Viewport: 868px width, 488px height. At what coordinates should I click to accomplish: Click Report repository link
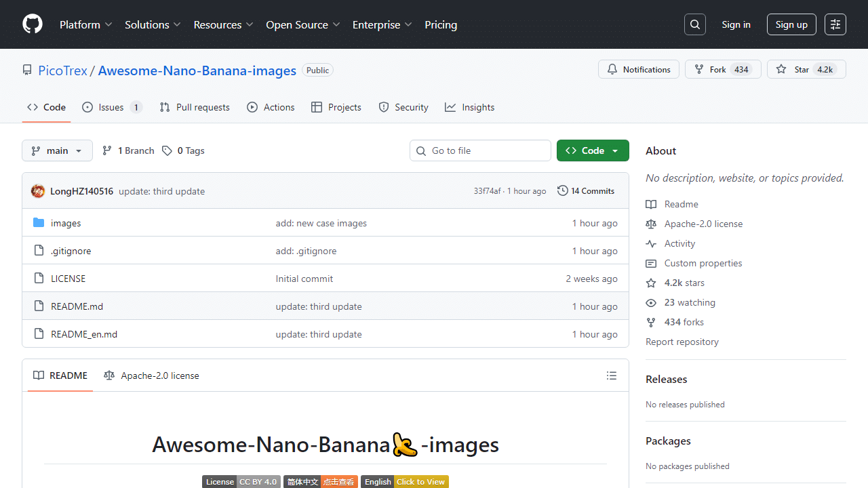tap(682, 342)
